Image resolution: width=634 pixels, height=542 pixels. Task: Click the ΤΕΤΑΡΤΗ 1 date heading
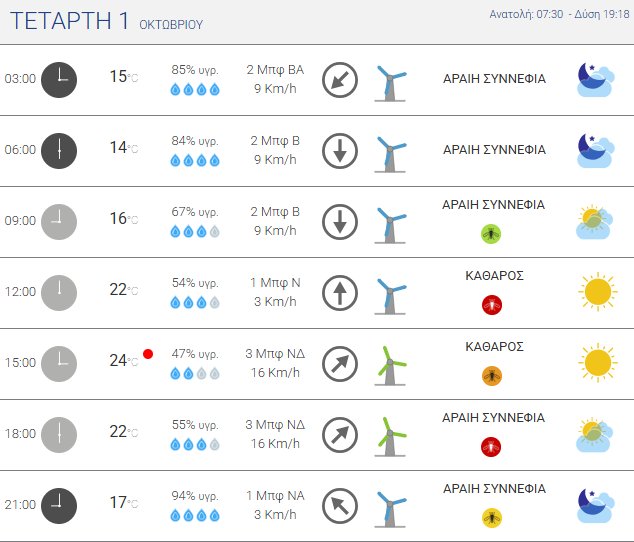click(67, 22)
